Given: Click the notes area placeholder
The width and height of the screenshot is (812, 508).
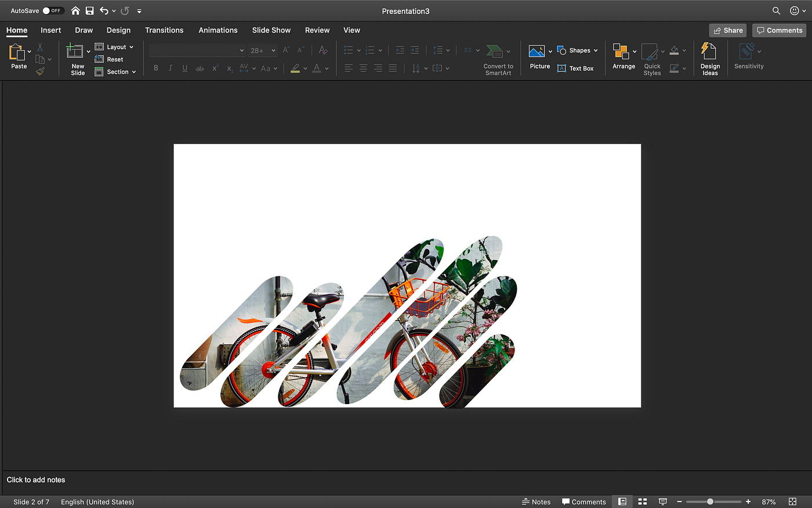Looking at the screenshot, I should tap(36, 480).
